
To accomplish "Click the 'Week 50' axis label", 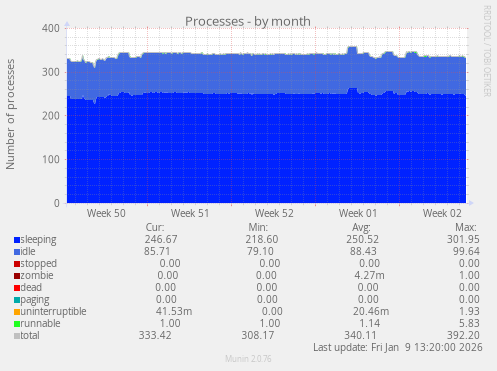I will pos(106,213).
